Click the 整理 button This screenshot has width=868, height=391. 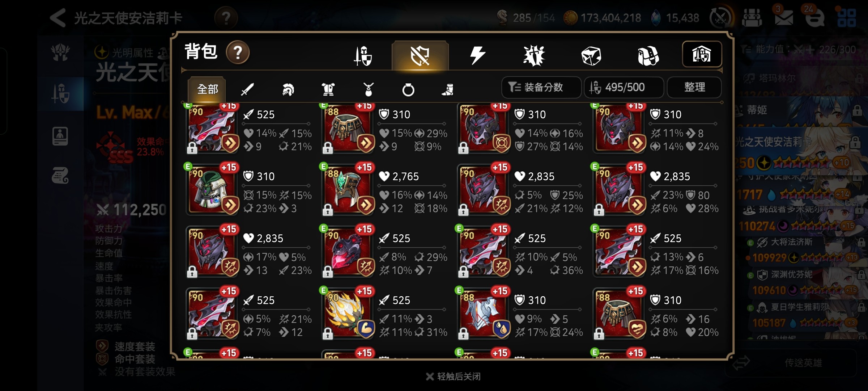[694, 87]
